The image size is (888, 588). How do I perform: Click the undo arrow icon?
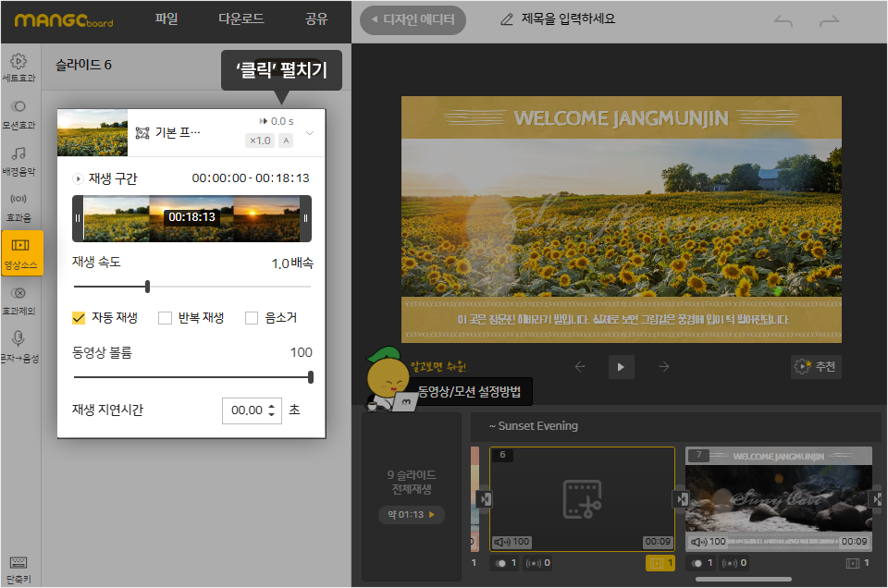point(783,21)
